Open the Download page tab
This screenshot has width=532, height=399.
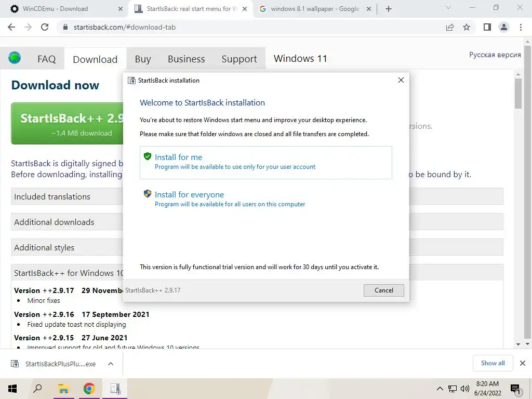tap(95, 59)
